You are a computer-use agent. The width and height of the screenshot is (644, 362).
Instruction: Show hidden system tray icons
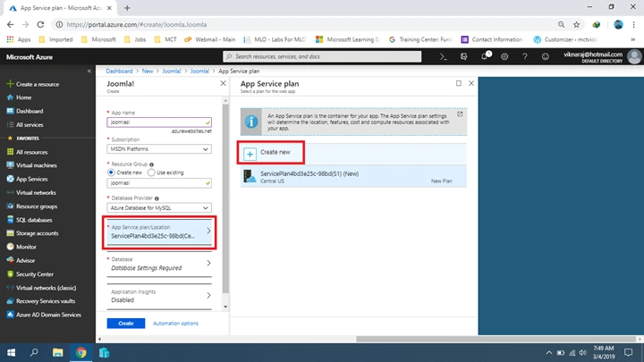click(x=549, y=352)
